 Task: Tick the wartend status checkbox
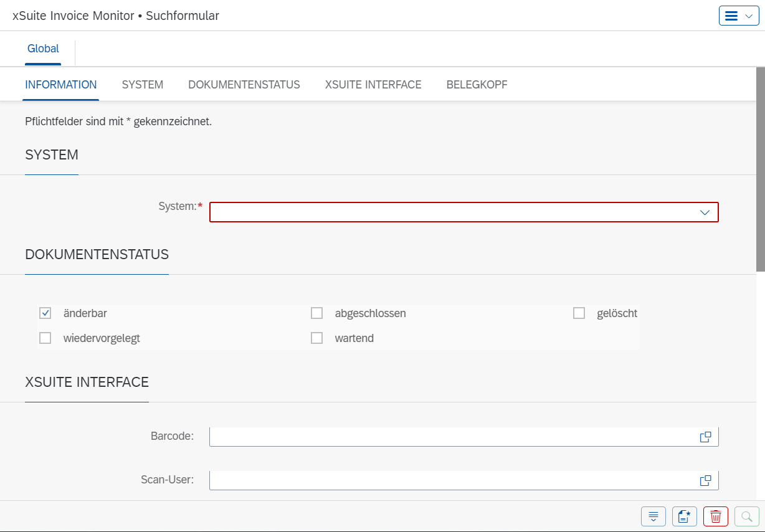316,338
